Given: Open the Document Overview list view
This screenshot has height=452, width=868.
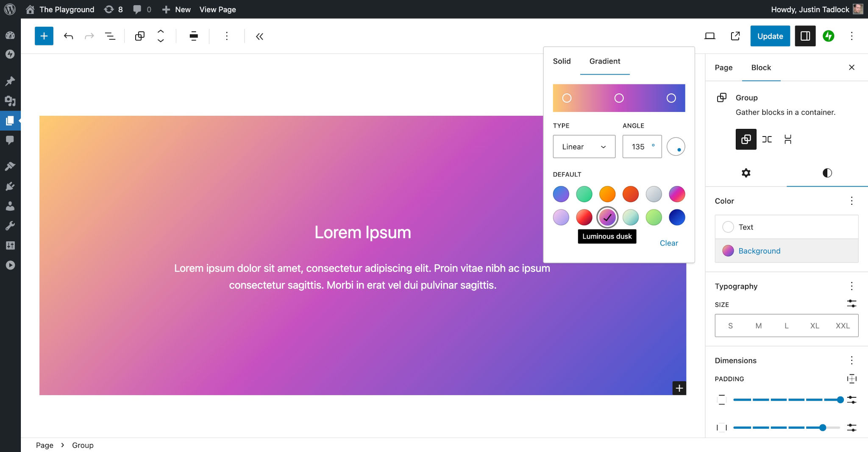Looking at the screenshot, I should tap(110, 36).
